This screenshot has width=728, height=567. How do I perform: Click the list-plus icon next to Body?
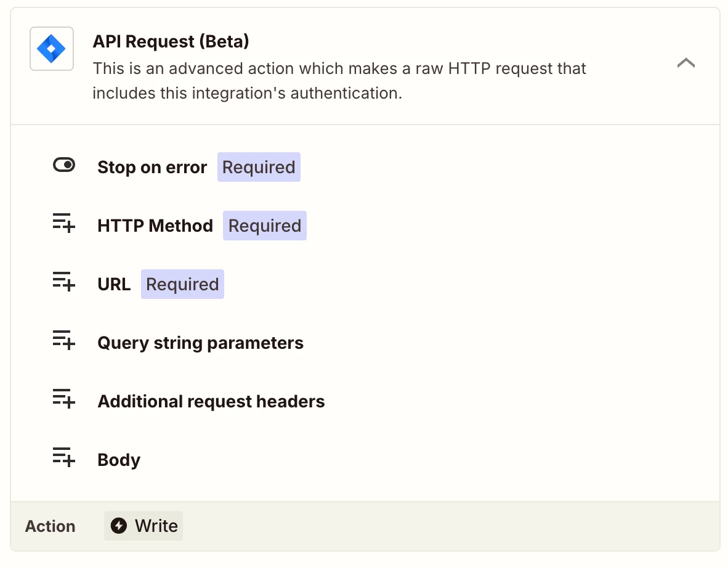coord(64,457)
